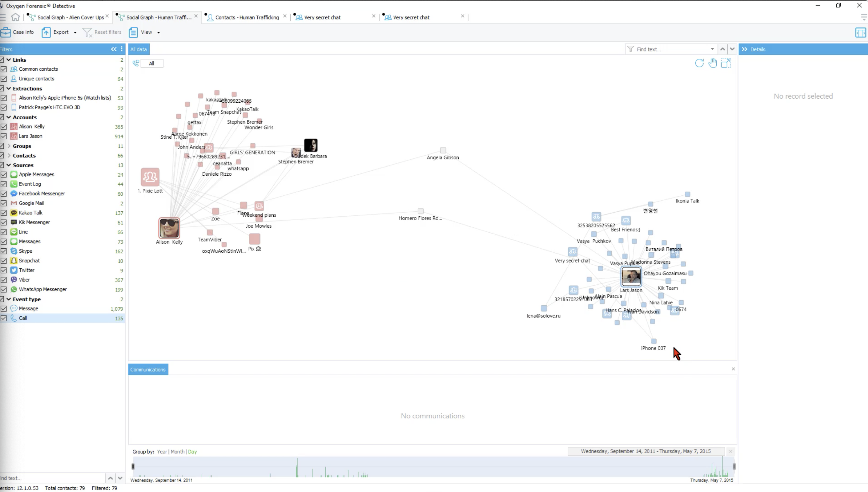Click the Export upload icon
Screen dimensions: 868x492
coord(46,32)
